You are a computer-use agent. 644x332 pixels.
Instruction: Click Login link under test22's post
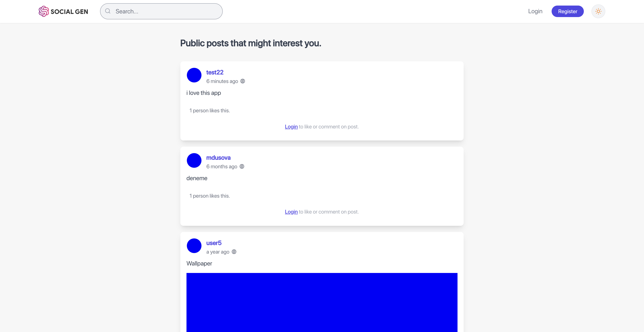coord(291,127)
